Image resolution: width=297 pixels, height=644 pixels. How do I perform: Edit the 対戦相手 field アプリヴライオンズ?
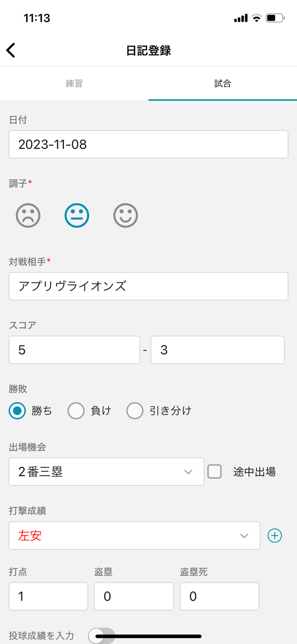click(x=148, y=286)
